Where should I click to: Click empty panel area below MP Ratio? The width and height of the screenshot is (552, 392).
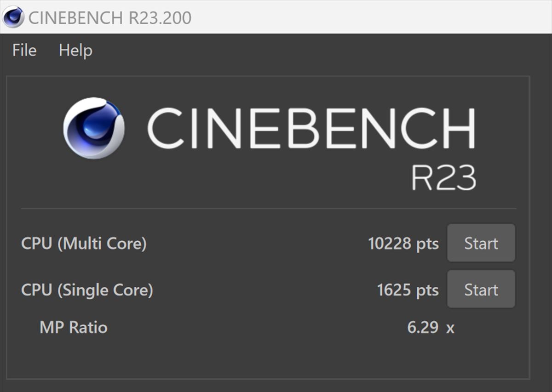(x=268, y=358)
